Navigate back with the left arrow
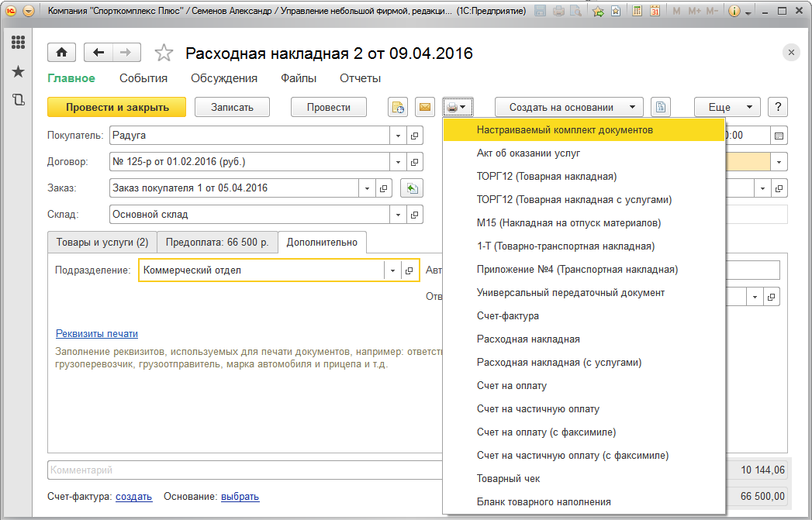The image size is (812, 520). pos(98,53)
